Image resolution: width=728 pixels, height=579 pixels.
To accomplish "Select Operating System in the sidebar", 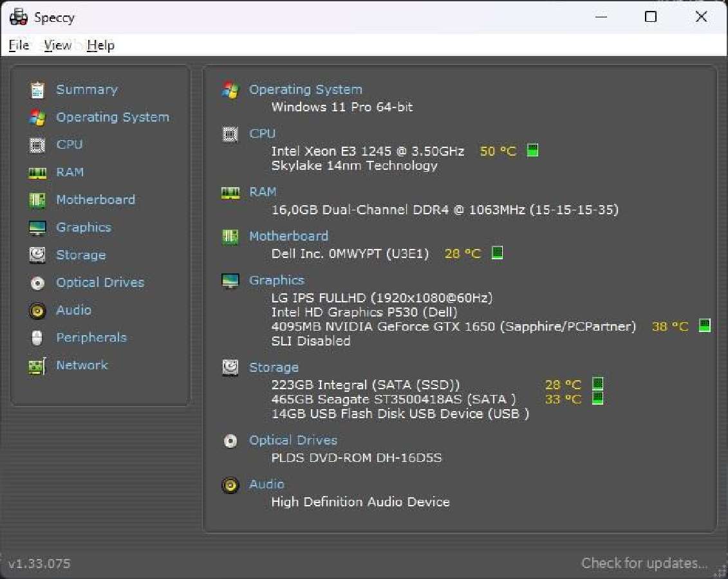I will [x=113, y=117].
